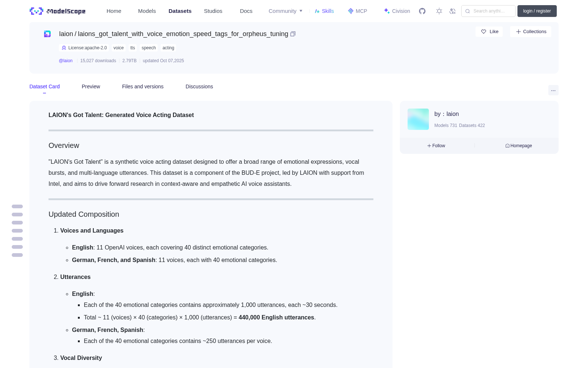Image resolution: width=588 pixels, height=368 pixels.
Task: Add dataset to Collections
Action: (x=531, y=32)
